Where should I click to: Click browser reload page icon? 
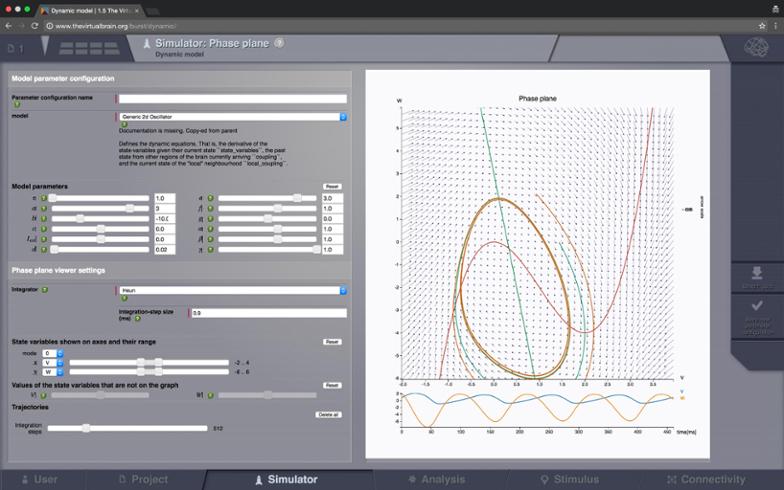[x=35, y=25]
